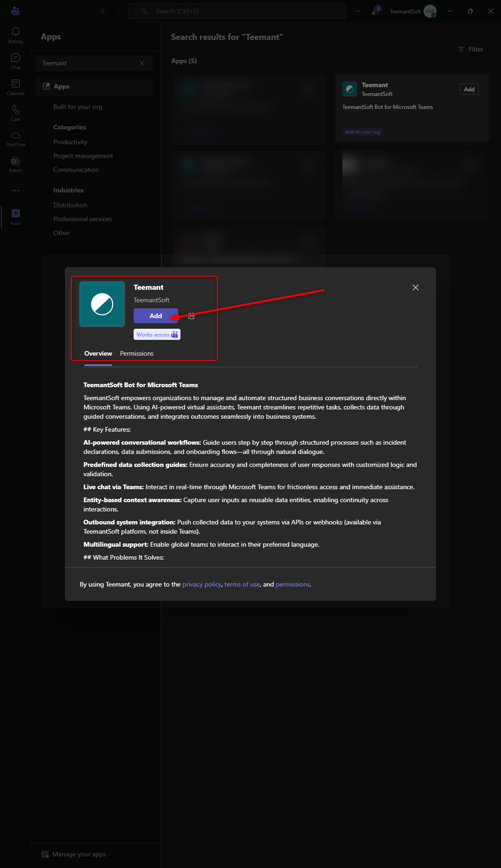
Task: Clear the Teemant search text
Action: [142, 63]
